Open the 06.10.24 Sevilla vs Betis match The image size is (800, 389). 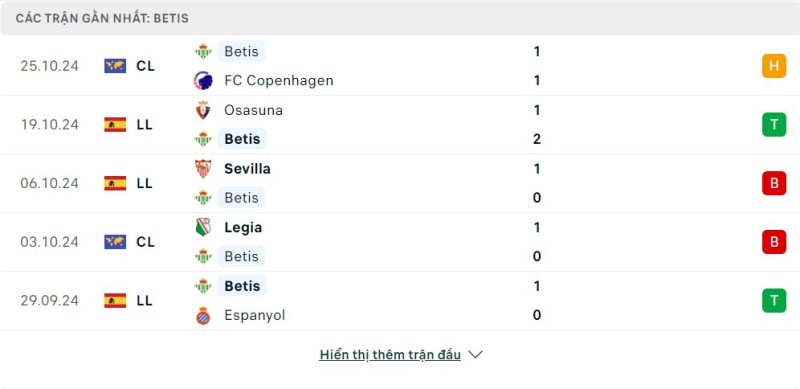click(400, 183)
